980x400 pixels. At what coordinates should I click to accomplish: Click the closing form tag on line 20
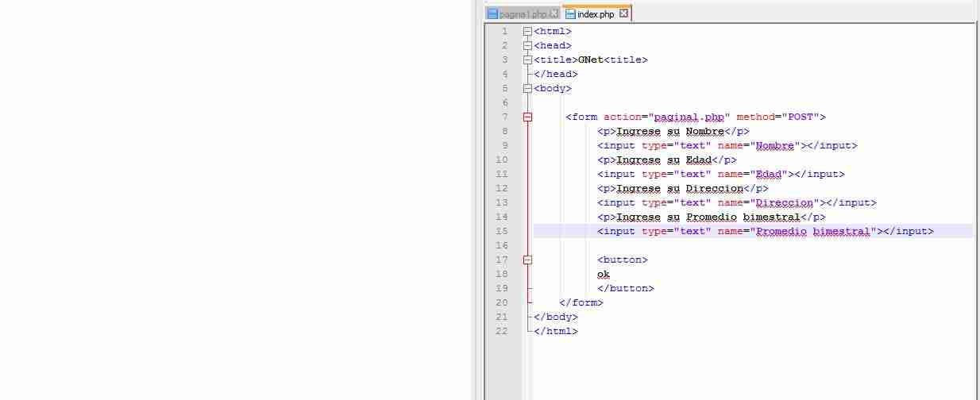pos(581,303)
